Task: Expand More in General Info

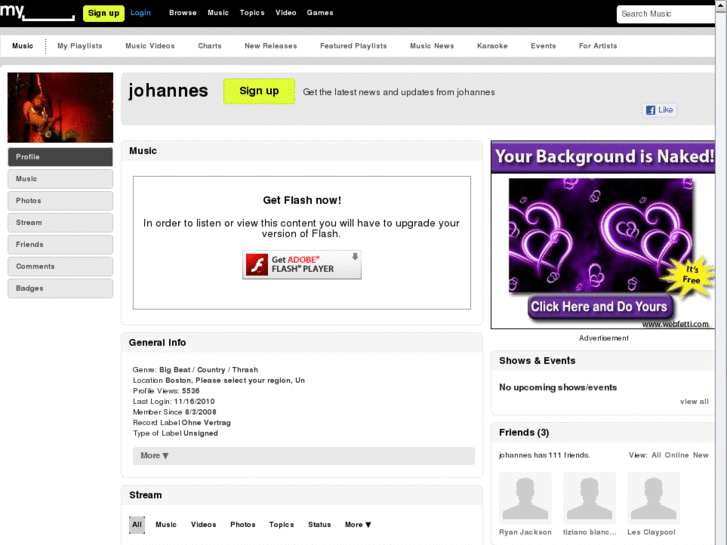Action: tap(304, 455)
